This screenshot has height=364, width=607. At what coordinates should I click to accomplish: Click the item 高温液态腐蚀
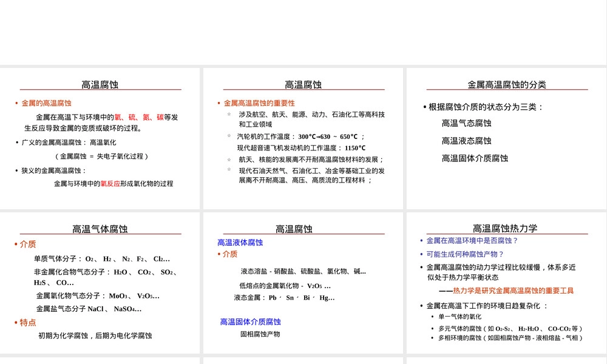(x=466, y=141)
